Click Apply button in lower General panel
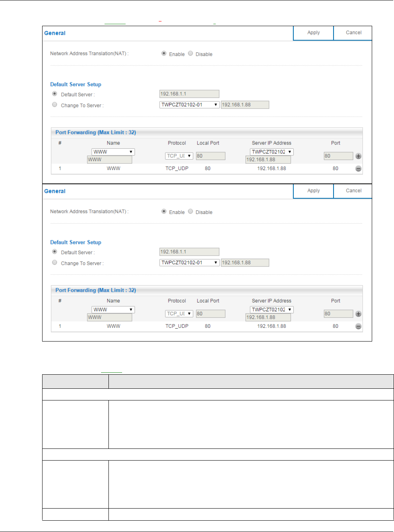The image size is (394, 532). pyautogui.click(x=313, y=191)
